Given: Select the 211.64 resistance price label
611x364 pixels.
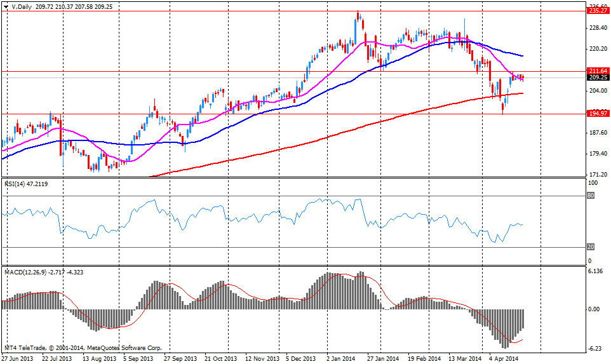Looking at the screenshot, I should click(x=598, y=71).
